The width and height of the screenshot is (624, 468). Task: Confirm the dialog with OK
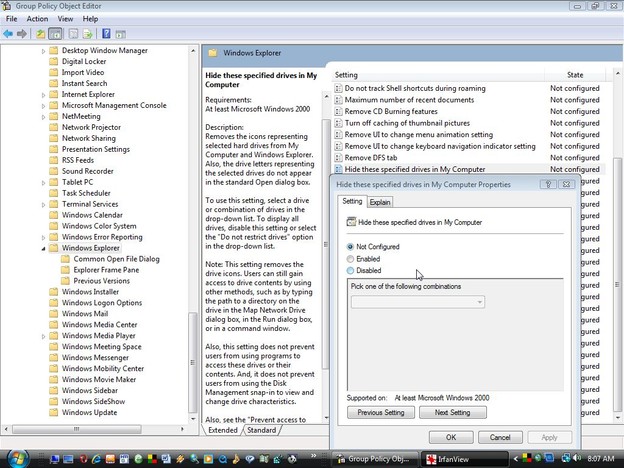tap(451, 437)
